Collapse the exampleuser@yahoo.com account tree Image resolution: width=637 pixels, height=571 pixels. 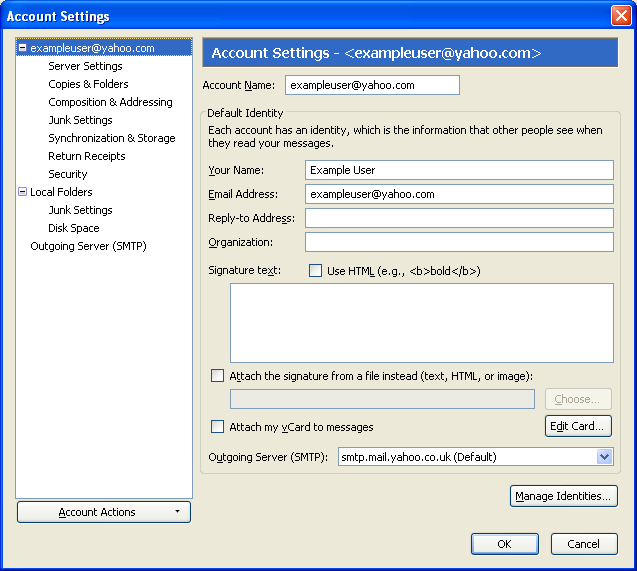pos(23,48)
